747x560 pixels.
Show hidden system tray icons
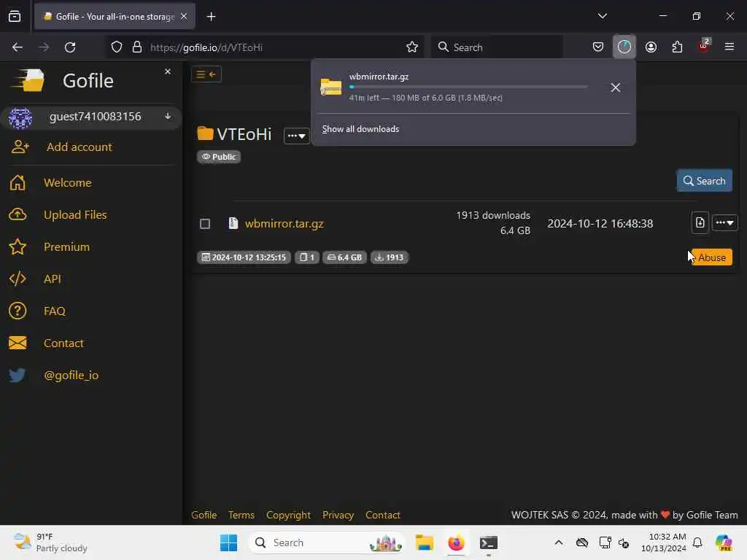pyautogui.click(x=558, y=542)
